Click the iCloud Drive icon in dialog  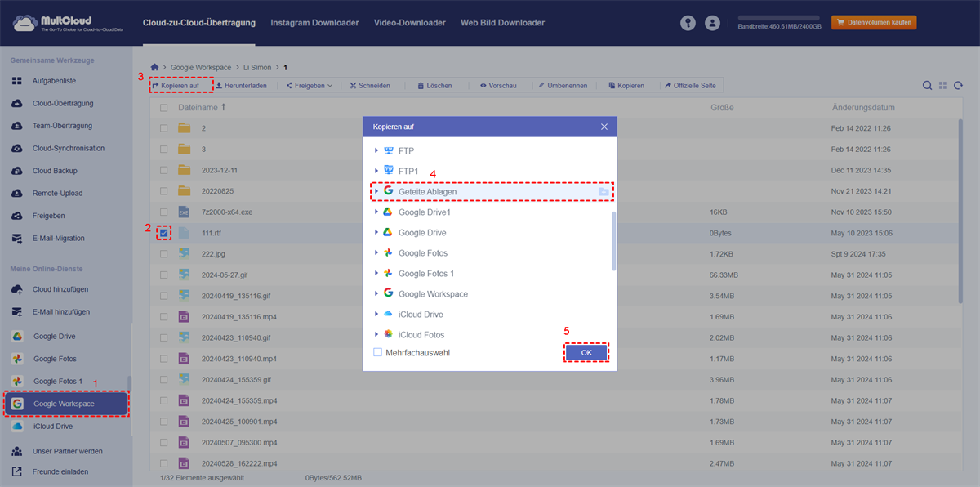[x=389, y=314]
